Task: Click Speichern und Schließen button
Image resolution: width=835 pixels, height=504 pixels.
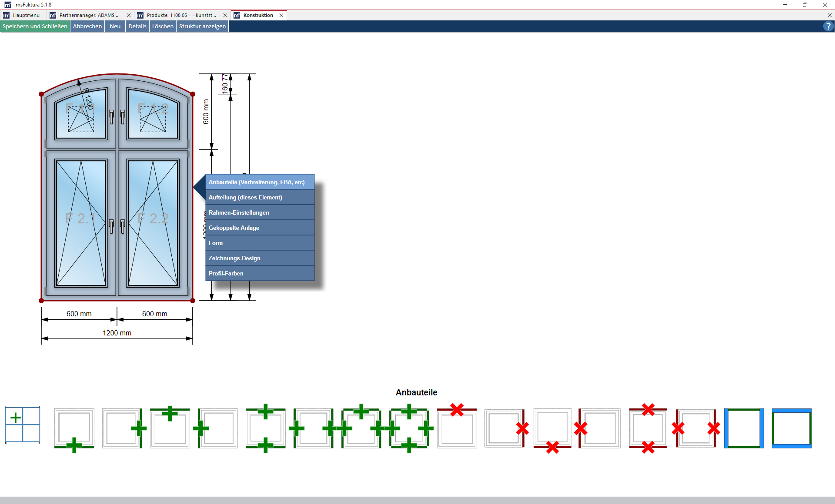Action: point(35,27)
